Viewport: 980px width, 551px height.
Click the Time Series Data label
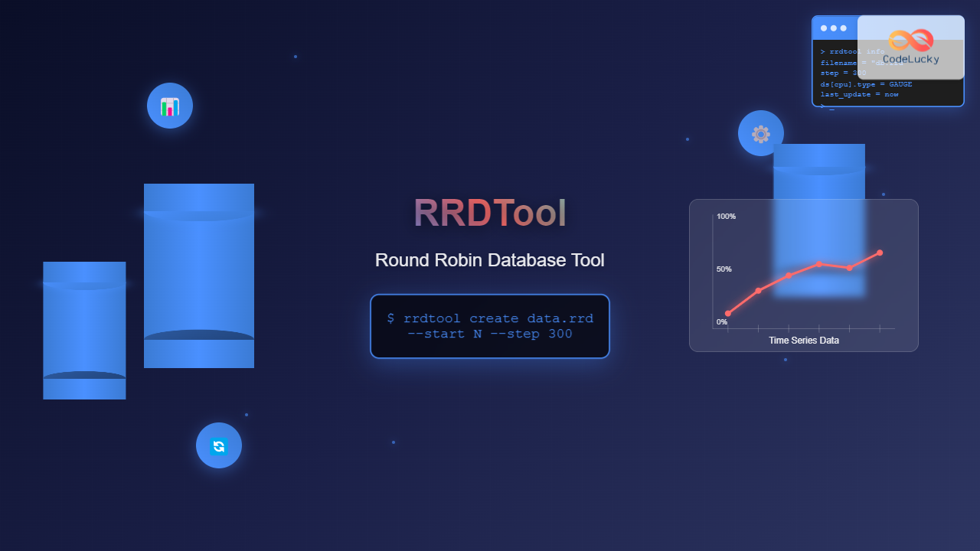(x=804, y=341)
